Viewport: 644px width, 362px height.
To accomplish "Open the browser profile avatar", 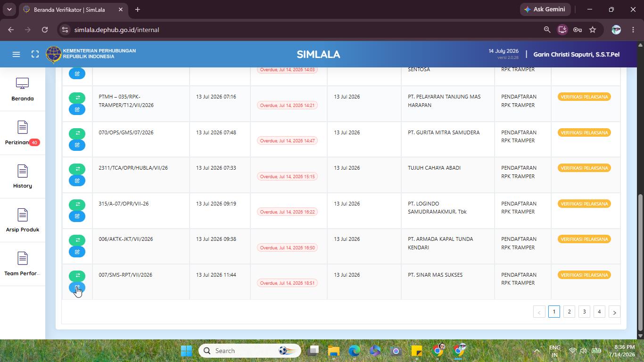I will pyautogui.click(x=616, y=30).
